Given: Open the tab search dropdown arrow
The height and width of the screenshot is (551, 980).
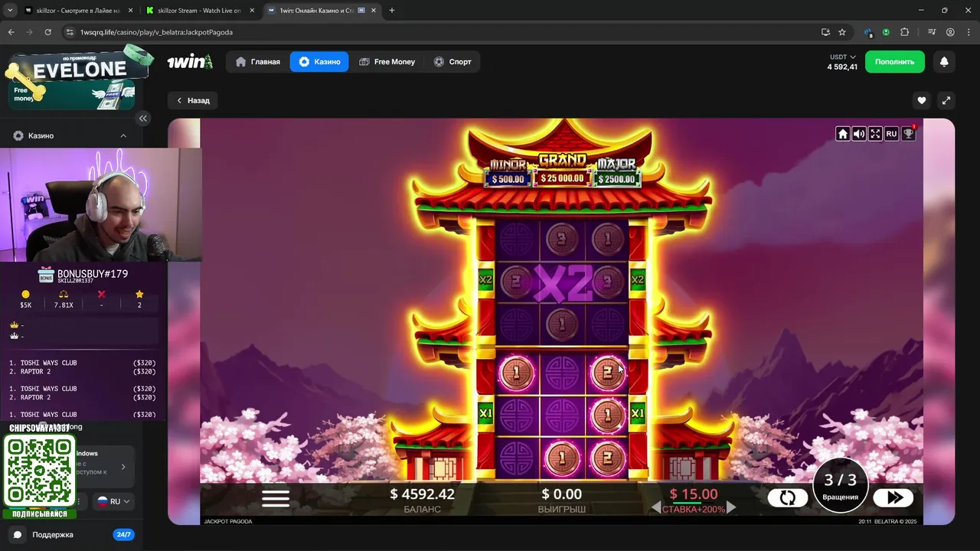Looking at the screenshot, I should [x=9, y=11].
